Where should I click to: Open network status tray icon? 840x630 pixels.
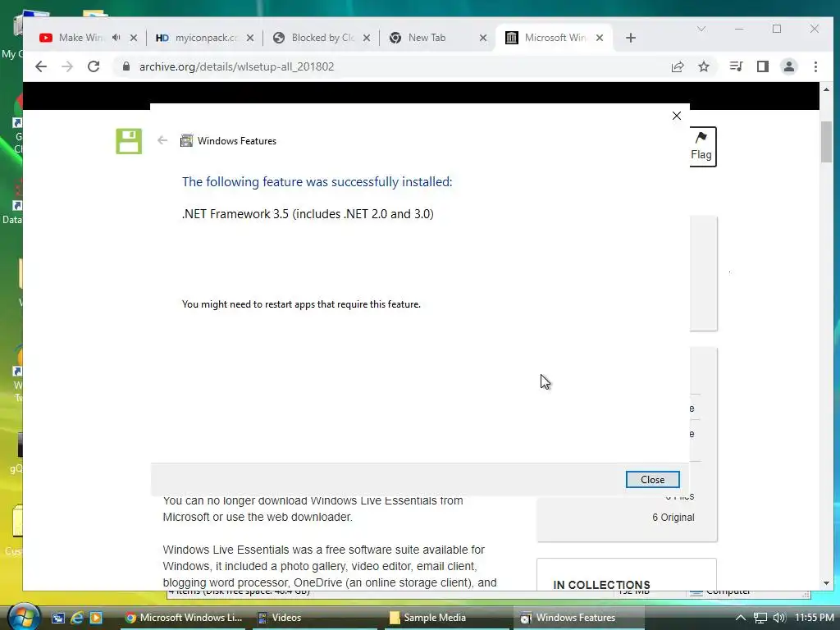point(760,618)
